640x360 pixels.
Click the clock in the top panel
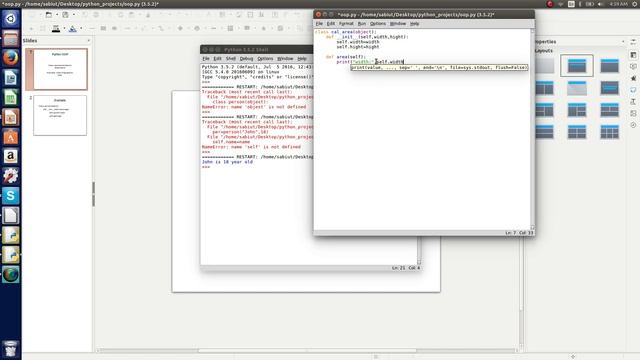[618, 4]
